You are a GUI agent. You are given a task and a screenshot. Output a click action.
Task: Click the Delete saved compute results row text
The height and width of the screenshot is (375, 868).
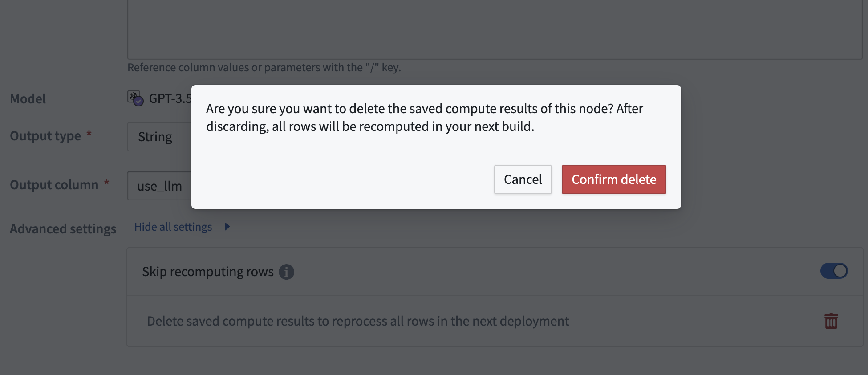358,321
